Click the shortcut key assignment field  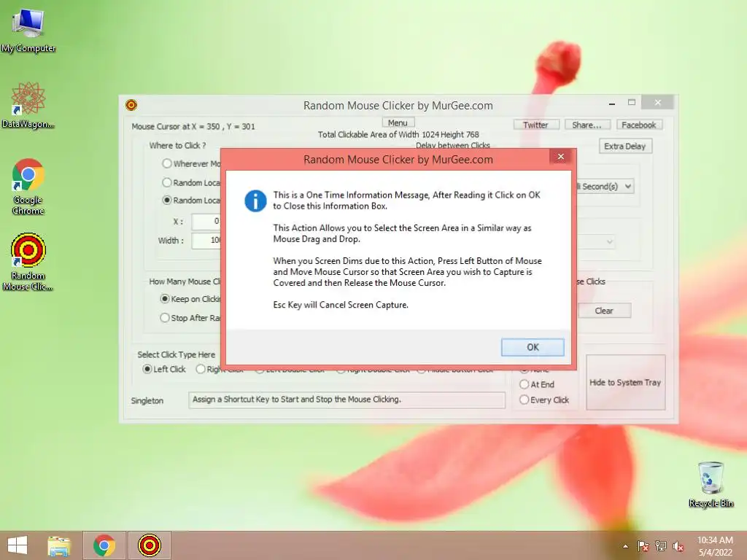click(x=347, y=400)
